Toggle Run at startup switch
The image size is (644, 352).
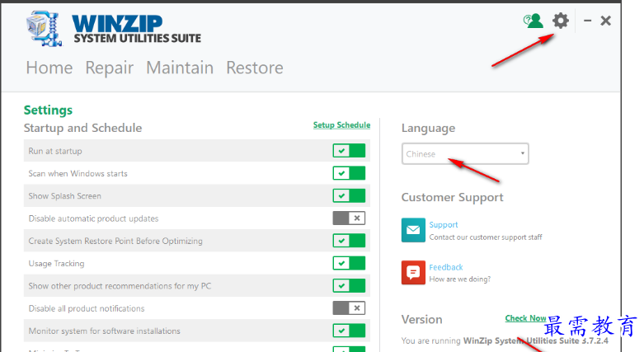pyautogui.click(x=349, y=151)
